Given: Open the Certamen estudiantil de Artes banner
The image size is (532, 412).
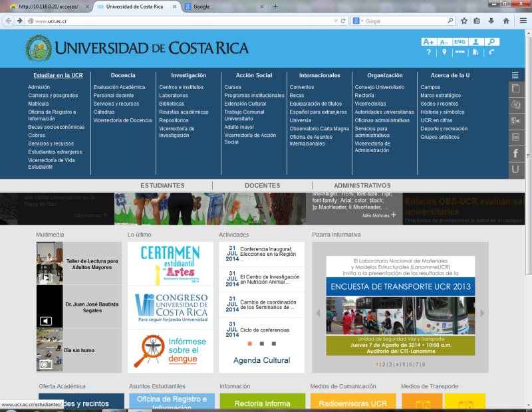Looking at the screenshot, I should pyautogui.click(x=170, y=263).
